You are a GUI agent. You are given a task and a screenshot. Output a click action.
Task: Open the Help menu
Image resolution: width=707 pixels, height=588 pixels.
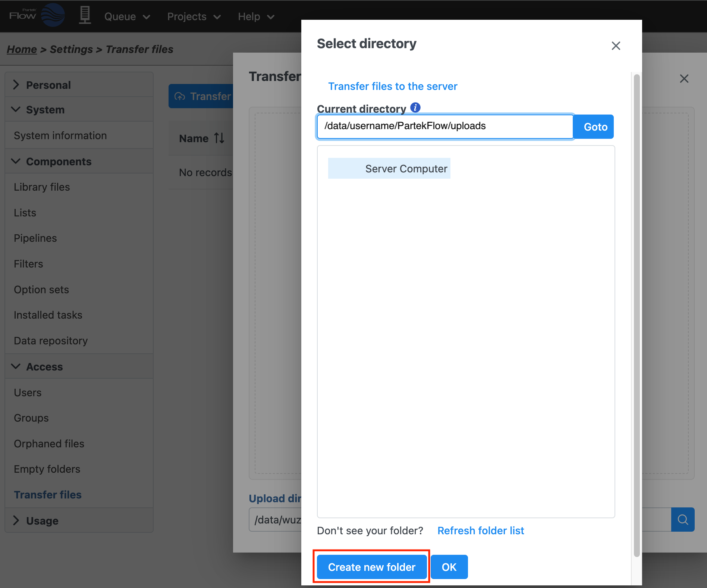pos(256,17)
